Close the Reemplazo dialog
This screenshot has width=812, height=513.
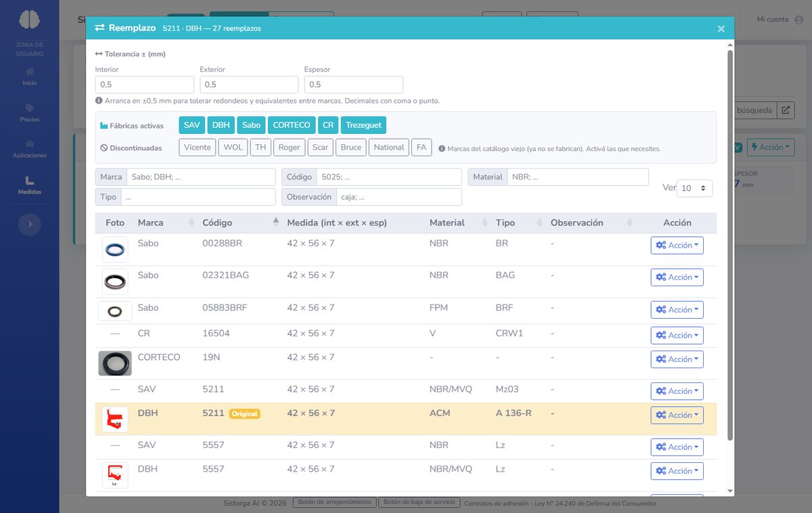pyautogui.click(x=721, y=28)
